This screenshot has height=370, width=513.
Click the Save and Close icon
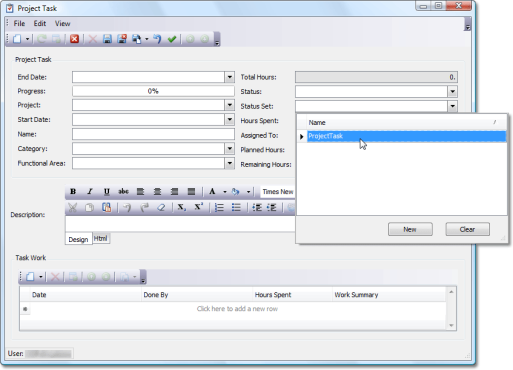122,39
